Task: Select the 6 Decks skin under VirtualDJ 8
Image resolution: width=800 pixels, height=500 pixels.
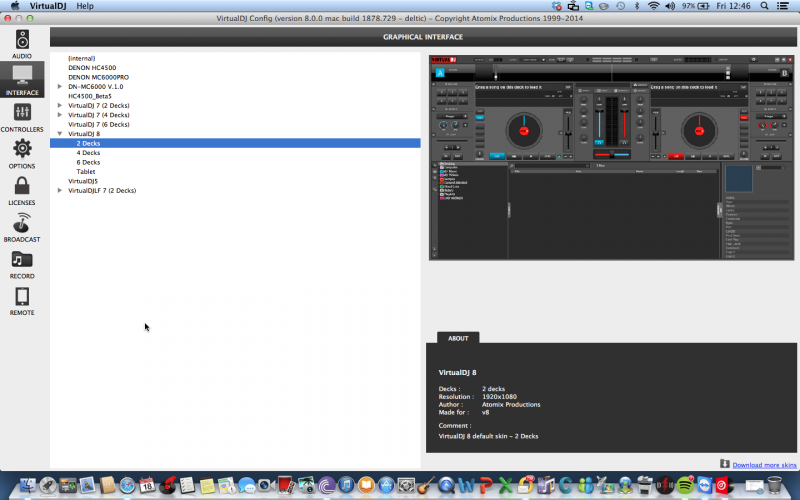Action: coord(88,162)
